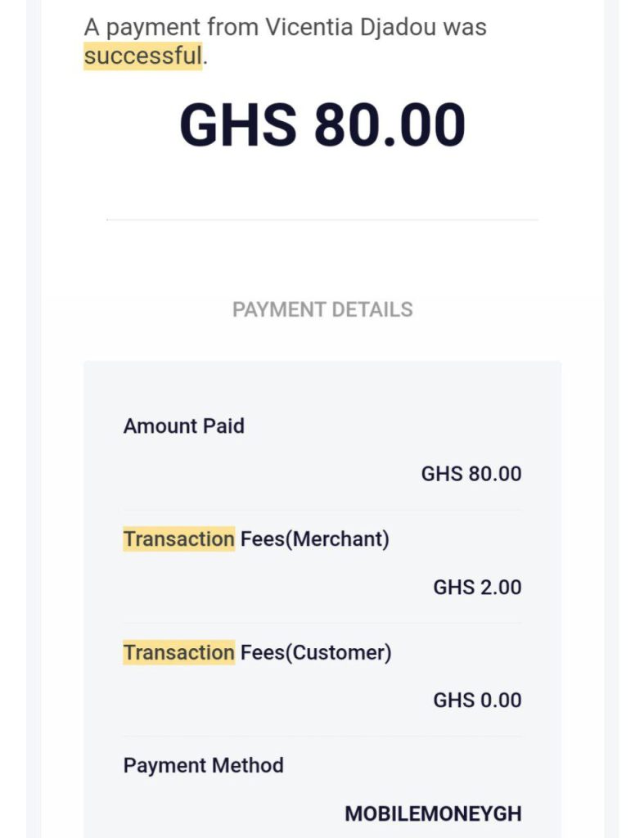Click the word "was" in the payment message
Viewport: 644px width, 838px height.
click(464, 27)
